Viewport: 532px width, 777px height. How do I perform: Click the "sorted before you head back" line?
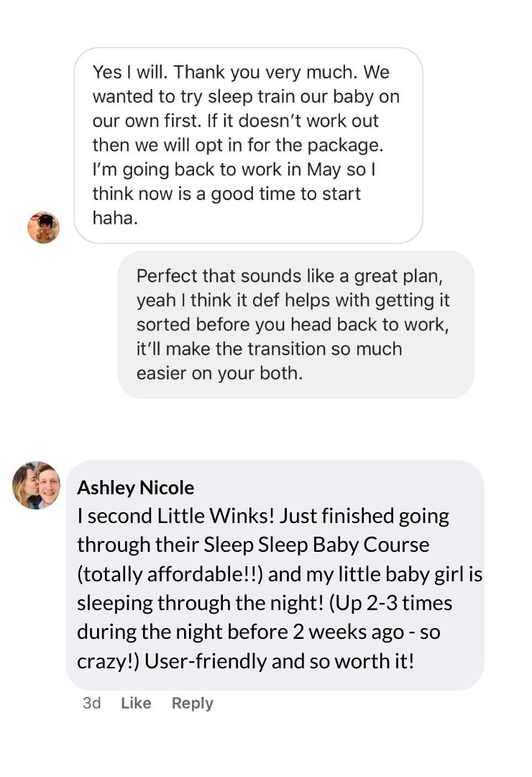tap(293, 324)
